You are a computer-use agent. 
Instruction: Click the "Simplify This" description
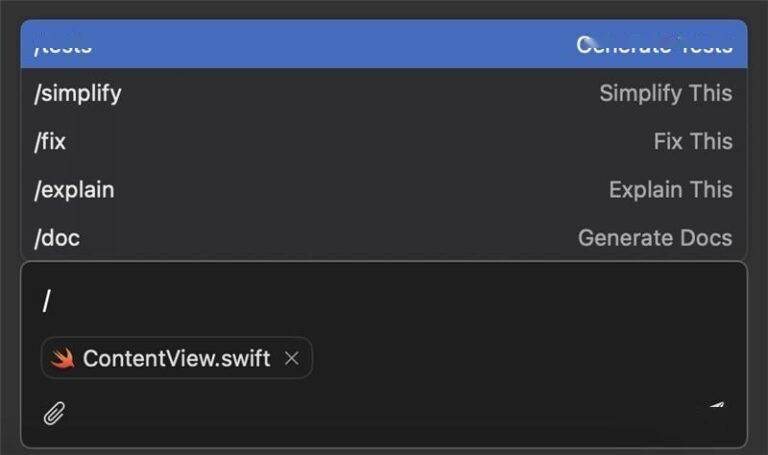666,93
